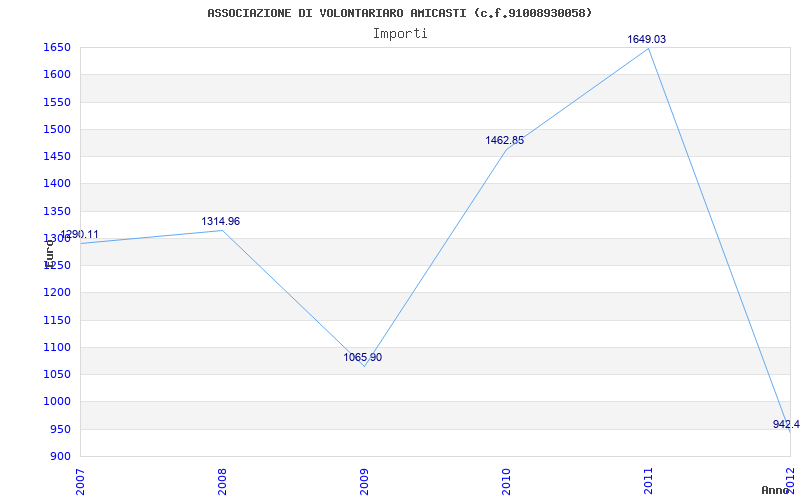
Task: Click the 950 y-axis tick label
Action: [x=59, y=429]
